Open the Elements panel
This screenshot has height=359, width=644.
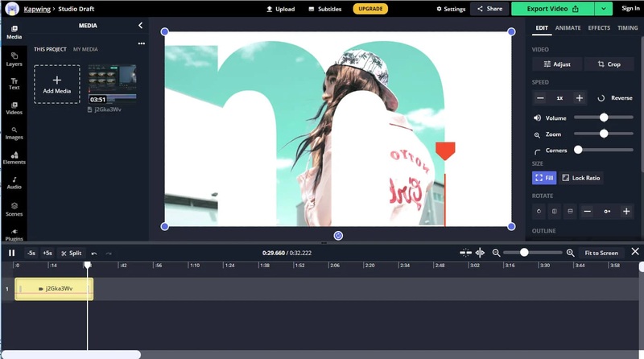pos(14,158)
